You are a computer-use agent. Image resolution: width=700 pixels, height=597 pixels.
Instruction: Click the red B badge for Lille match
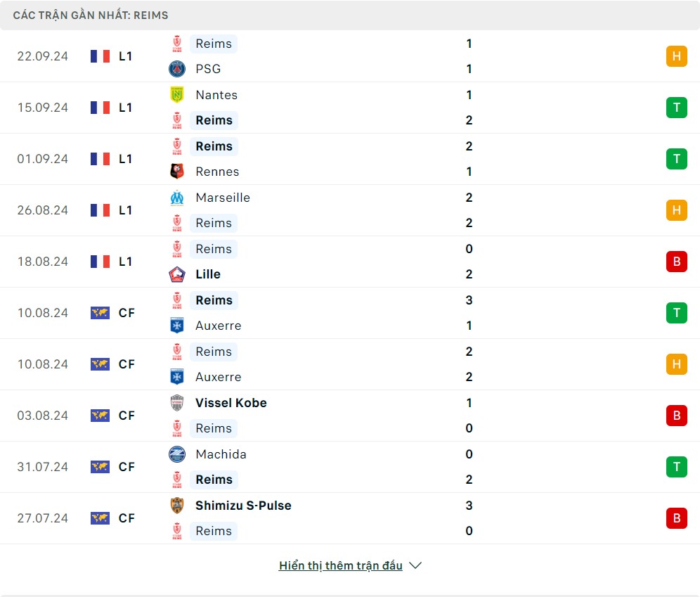click(676, 262)
